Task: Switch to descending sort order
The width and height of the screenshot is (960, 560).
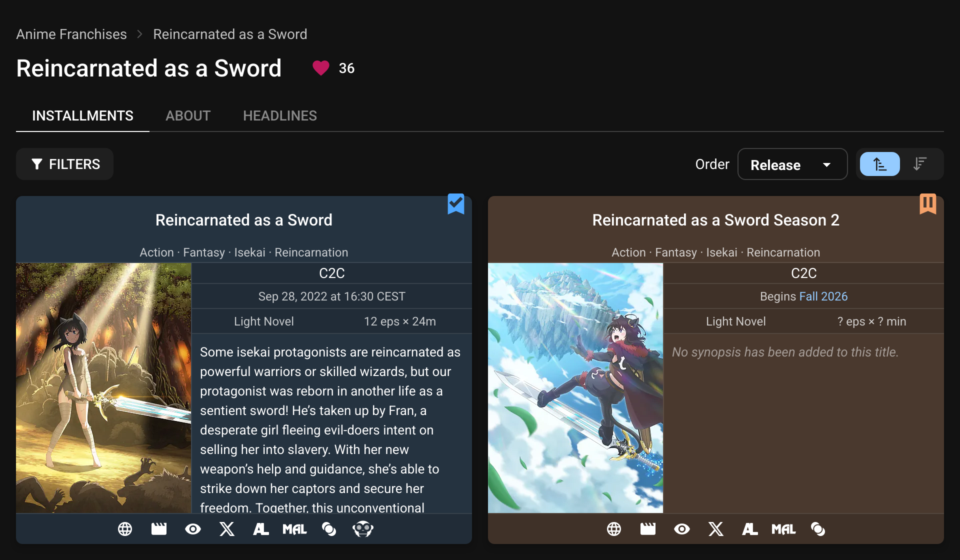Action: tap(920, 164)
